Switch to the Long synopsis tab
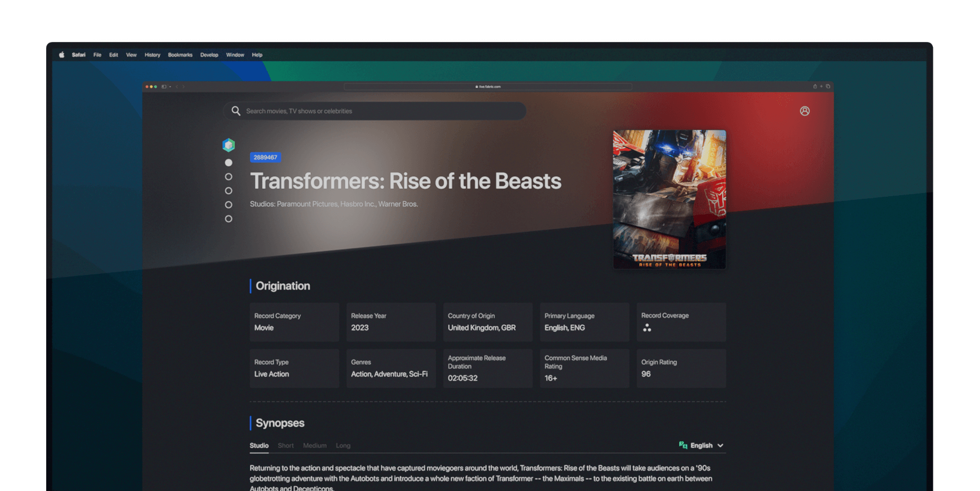980x491 pixels. click(x=343, y=445)
